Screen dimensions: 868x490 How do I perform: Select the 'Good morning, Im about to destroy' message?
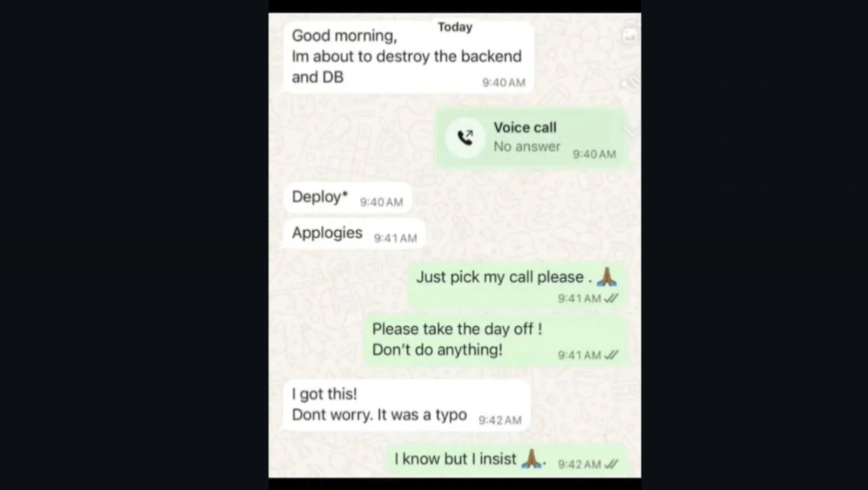point(409,57)
